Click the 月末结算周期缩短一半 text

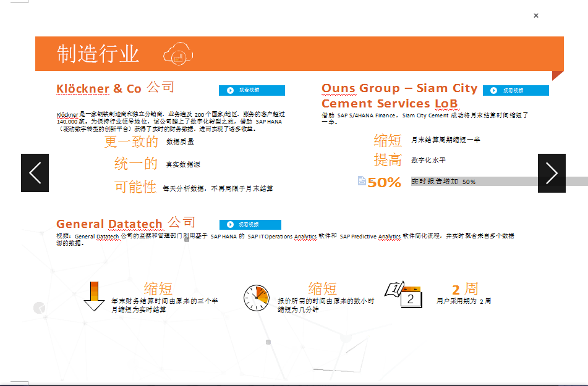pyautogui.click(x=446, y=140)
